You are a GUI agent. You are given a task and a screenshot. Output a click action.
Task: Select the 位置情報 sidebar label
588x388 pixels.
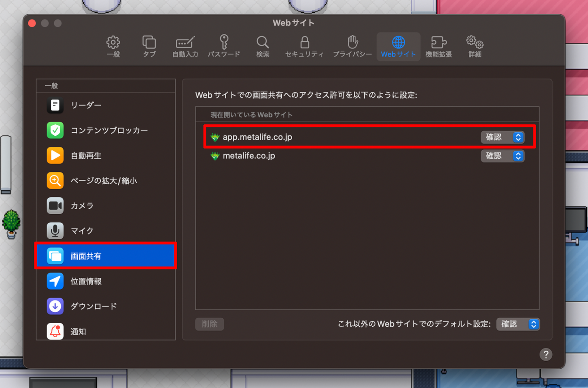[x=86, y=281]
